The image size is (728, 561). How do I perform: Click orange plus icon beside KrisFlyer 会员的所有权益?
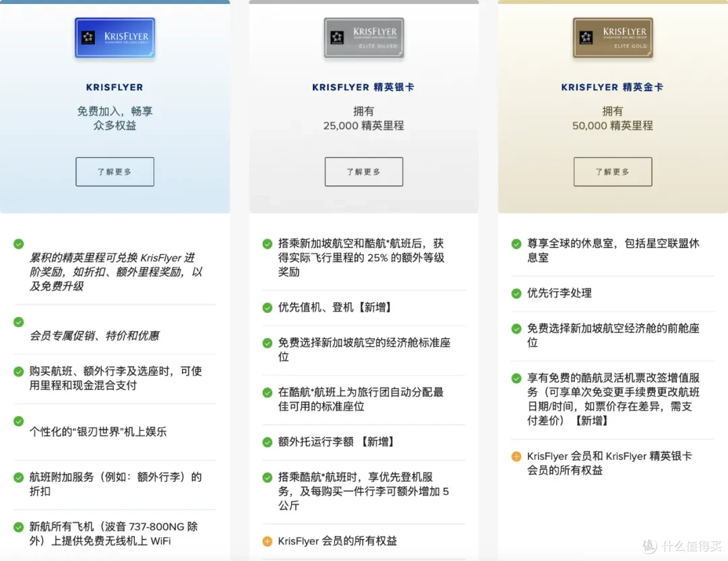(268, 541)
